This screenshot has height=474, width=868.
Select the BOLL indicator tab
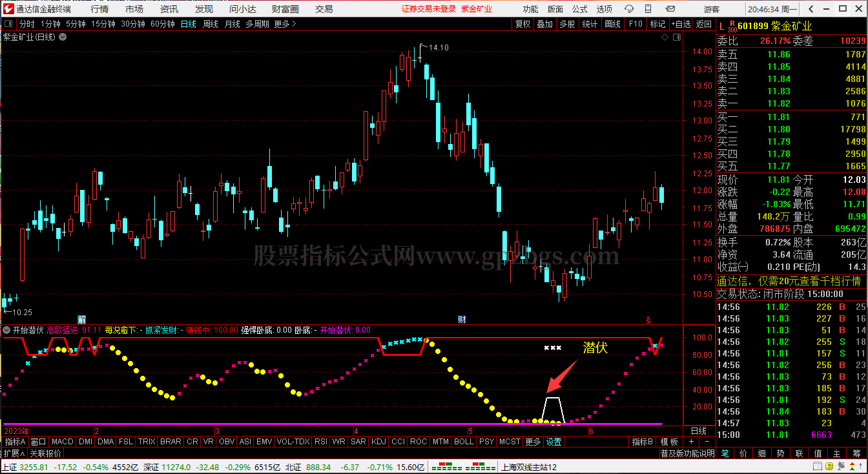464,442
